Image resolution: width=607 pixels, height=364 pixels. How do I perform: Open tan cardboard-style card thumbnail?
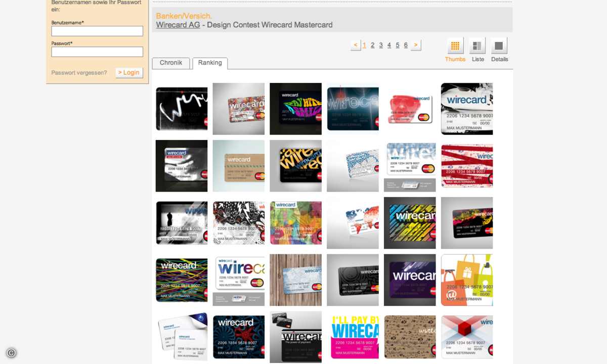pyautogui.click(x=239, y=166)
